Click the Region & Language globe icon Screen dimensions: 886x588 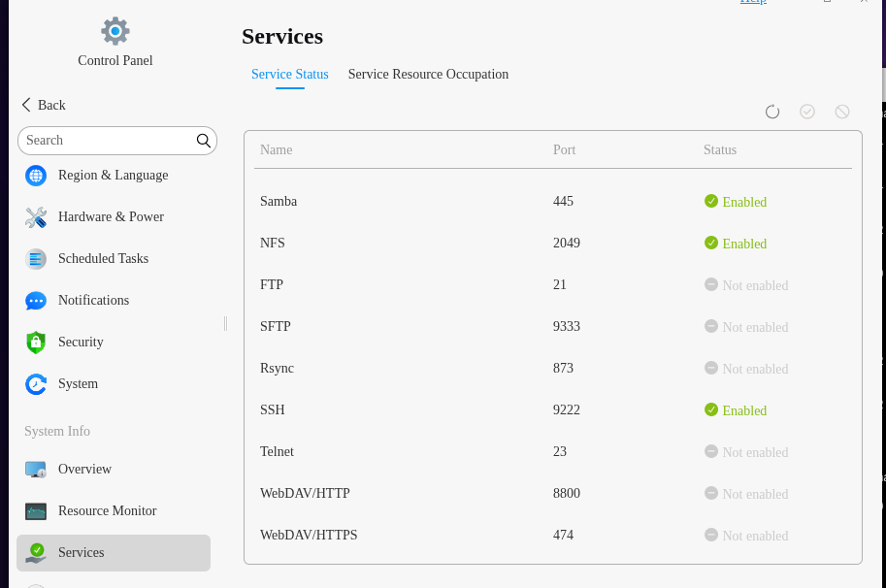(x=36, y=176)
